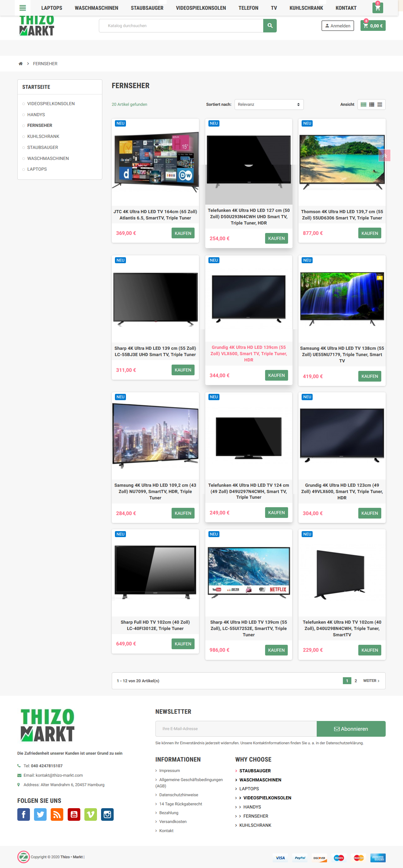Click the Visa payment icon

280,858
